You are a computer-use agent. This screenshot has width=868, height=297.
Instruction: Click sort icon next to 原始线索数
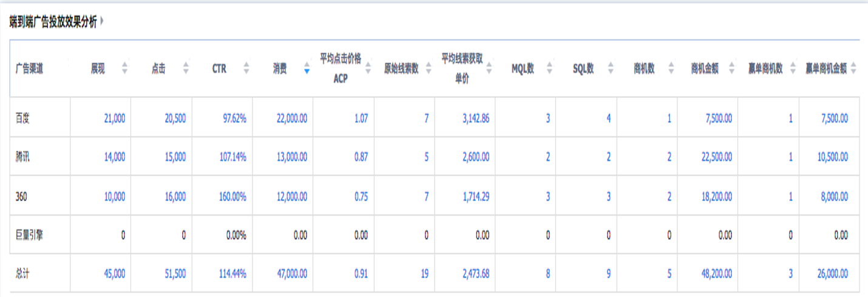pyautogui.click(x=428, y=69)
